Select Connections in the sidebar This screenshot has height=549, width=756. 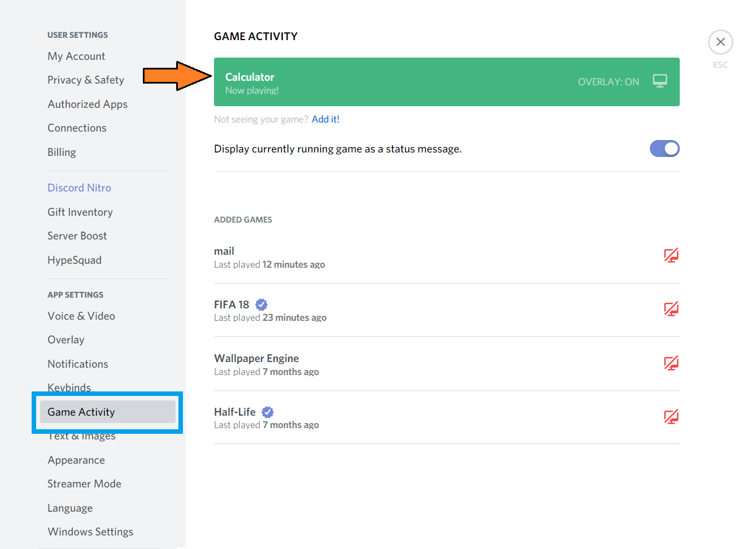pyautogui.click(x=77, y=128)
